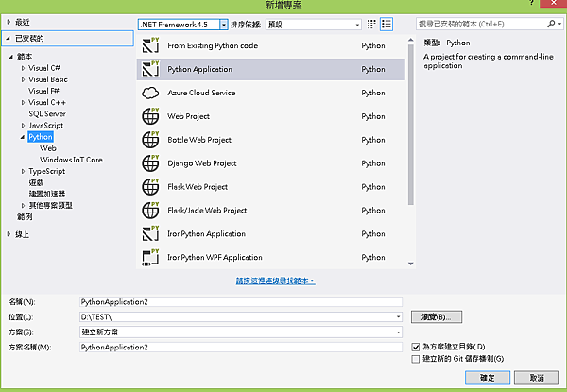Image resolution: width=567 pixels, height=392 pixels.
Task: Click the template list scrollbar thumb
Action: 411,125
